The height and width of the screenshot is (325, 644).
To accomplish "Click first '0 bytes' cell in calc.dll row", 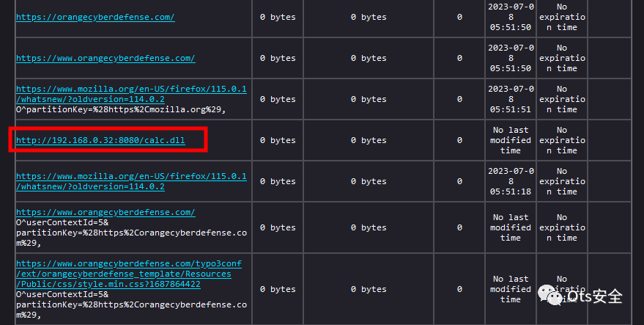I will tap(278, 140).
